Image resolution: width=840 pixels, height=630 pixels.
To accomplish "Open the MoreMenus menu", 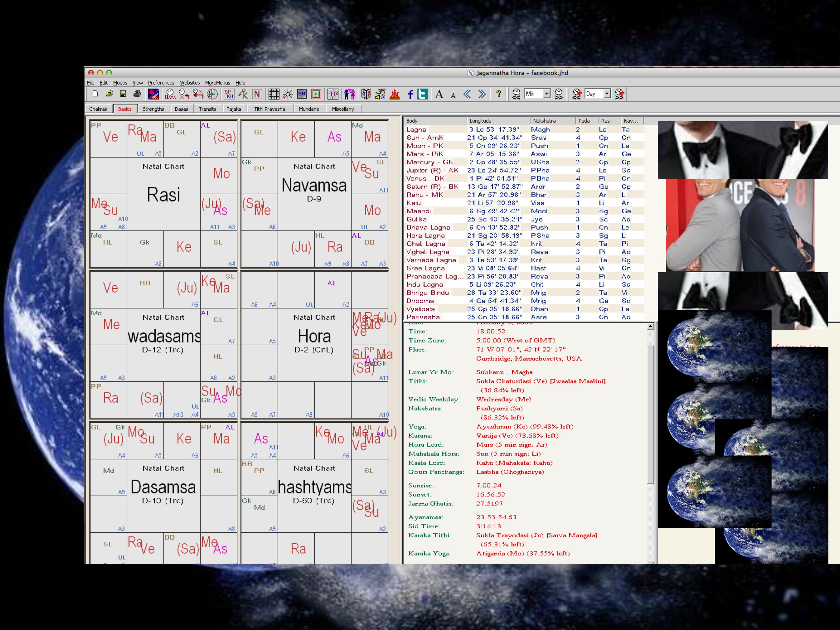I will point(218,83).
